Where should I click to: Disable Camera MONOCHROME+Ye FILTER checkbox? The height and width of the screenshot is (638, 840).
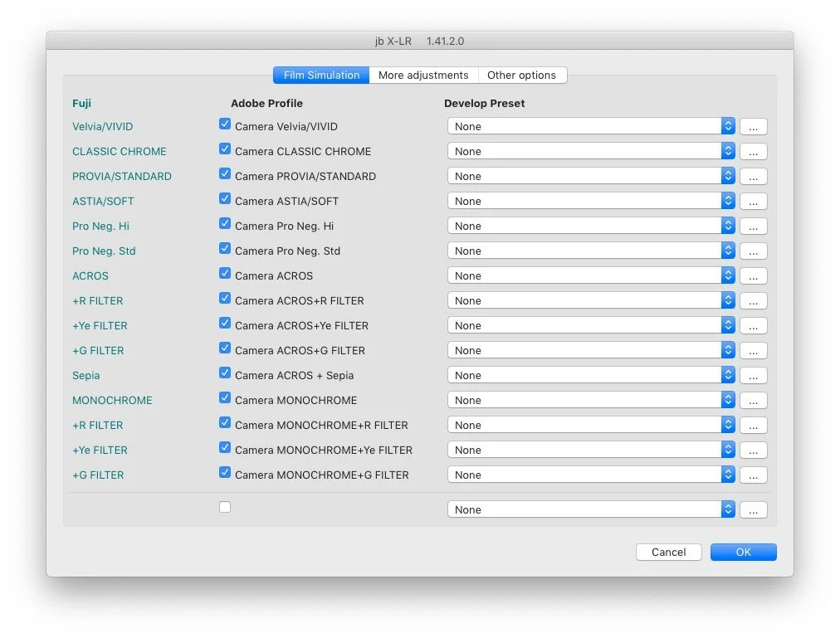225,448
